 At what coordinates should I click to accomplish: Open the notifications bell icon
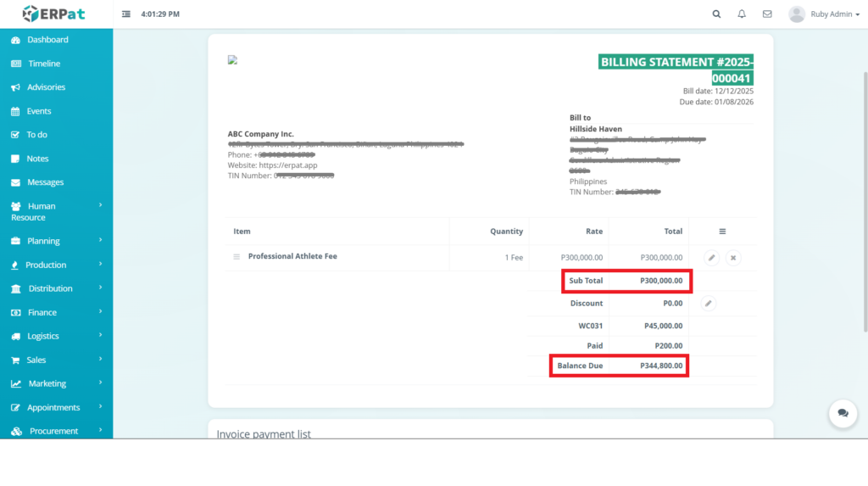click(x=742, y=14)
